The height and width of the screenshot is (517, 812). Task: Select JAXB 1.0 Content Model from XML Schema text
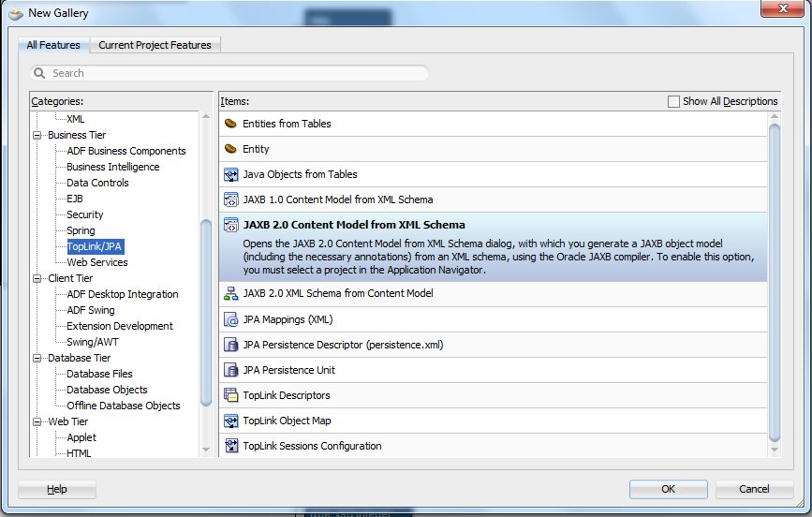pos(338,199)
